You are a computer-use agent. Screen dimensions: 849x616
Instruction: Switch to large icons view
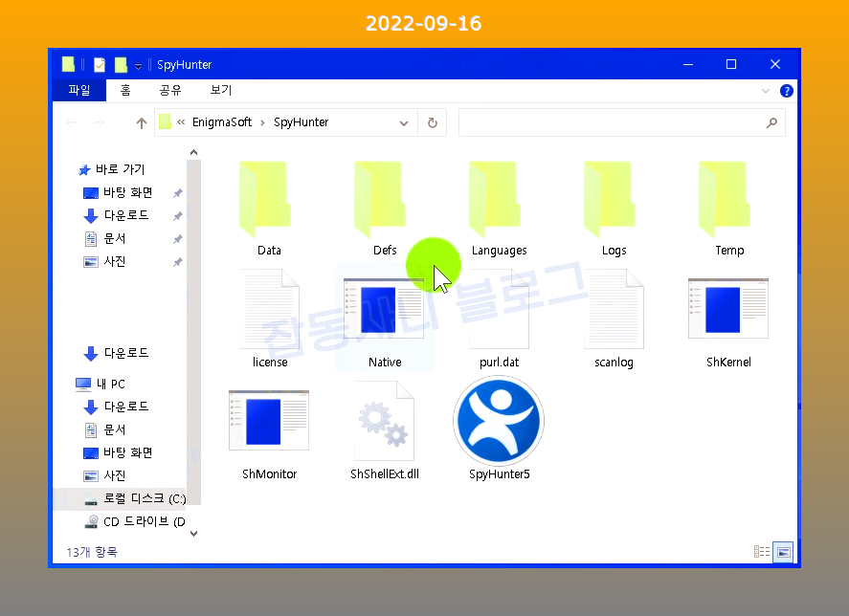tap(783, 552)
